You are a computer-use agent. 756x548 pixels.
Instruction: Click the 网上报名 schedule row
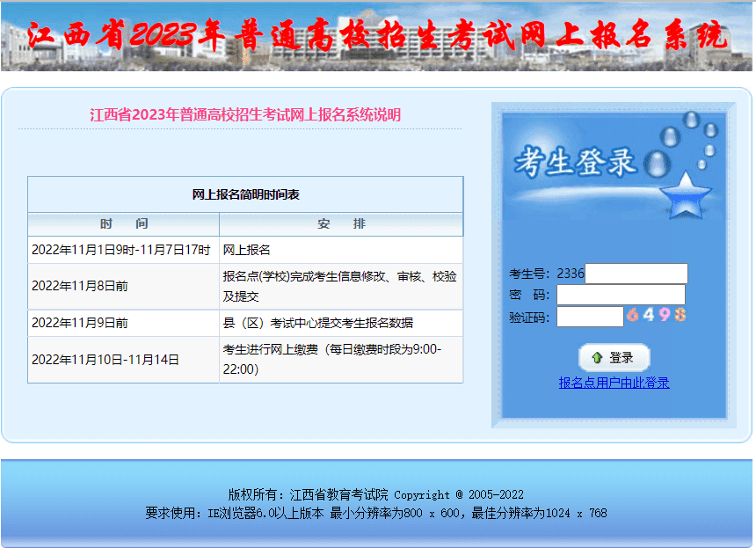tap(245, 246)
